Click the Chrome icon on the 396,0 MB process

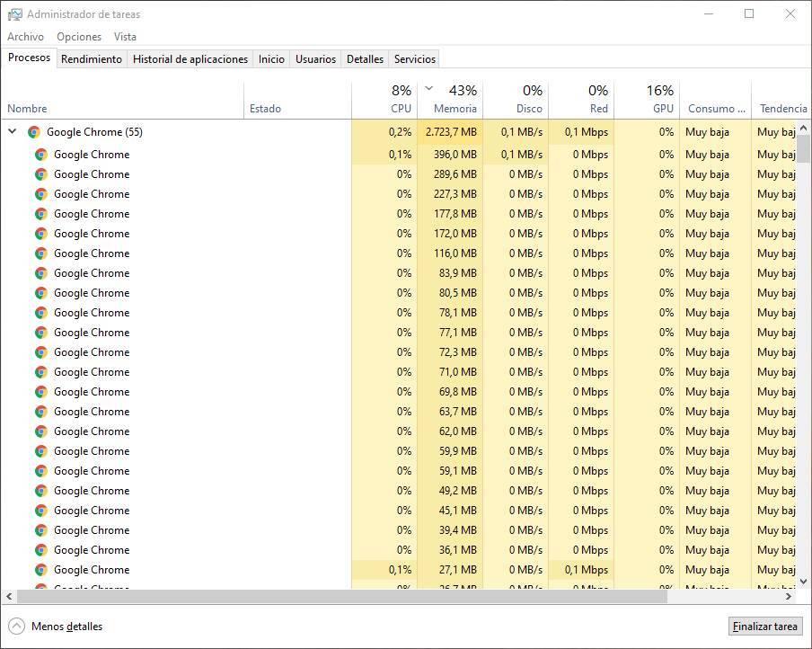click(x=40, y=155)
